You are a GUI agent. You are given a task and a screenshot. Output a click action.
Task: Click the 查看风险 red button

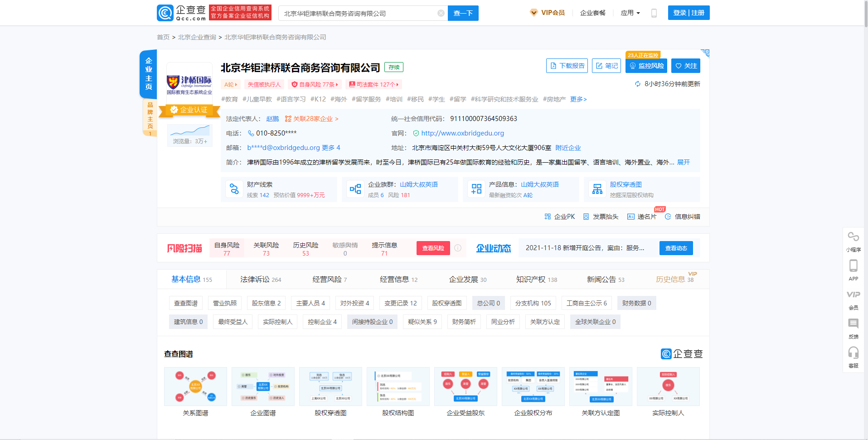pos(433,248)
